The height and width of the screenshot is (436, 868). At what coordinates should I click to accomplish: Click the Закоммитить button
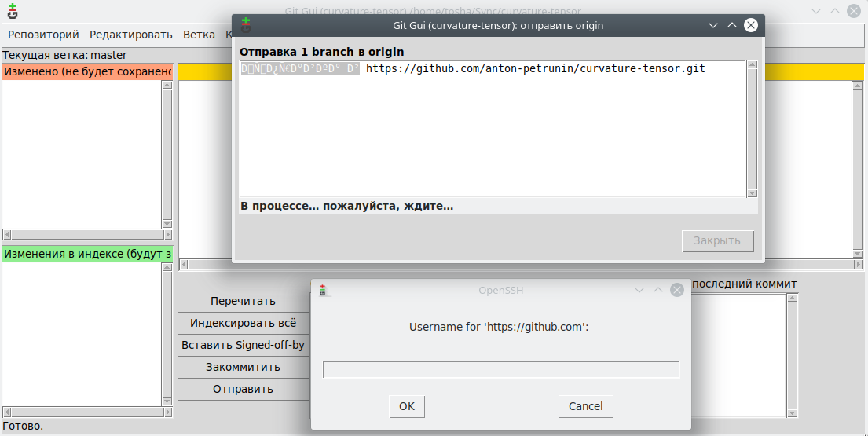(x=243, y=367)
